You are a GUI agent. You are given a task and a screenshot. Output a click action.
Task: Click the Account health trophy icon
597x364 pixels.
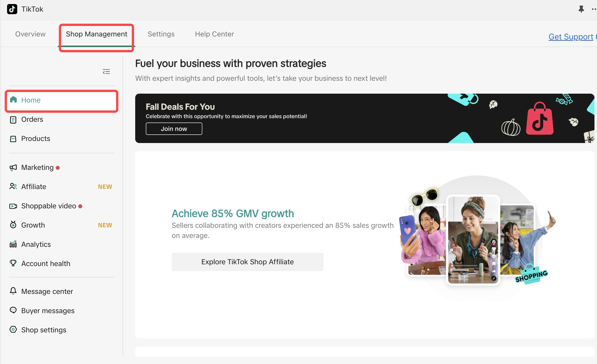pyautogui.click(x=13, y=263)
